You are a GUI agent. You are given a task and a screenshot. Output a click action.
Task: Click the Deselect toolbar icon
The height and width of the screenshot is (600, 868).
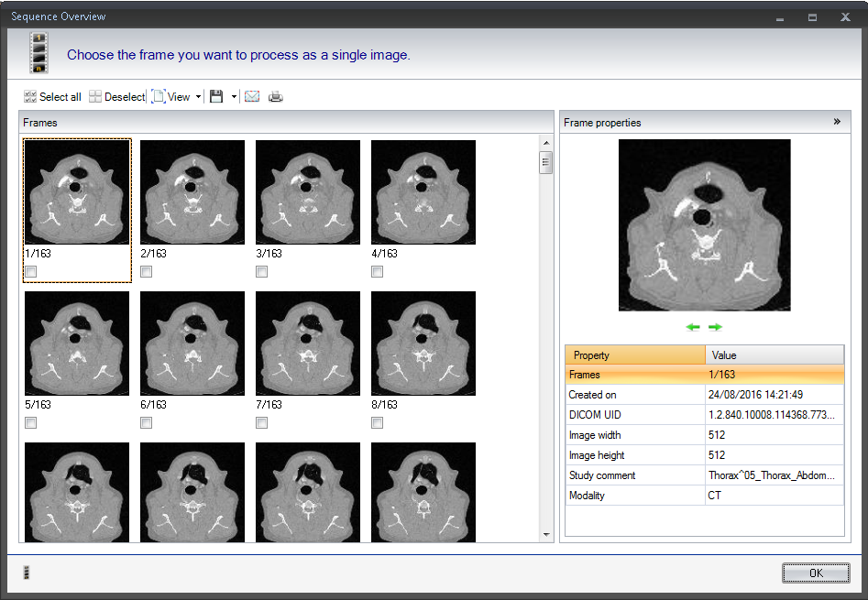click(x=95, y=97)
